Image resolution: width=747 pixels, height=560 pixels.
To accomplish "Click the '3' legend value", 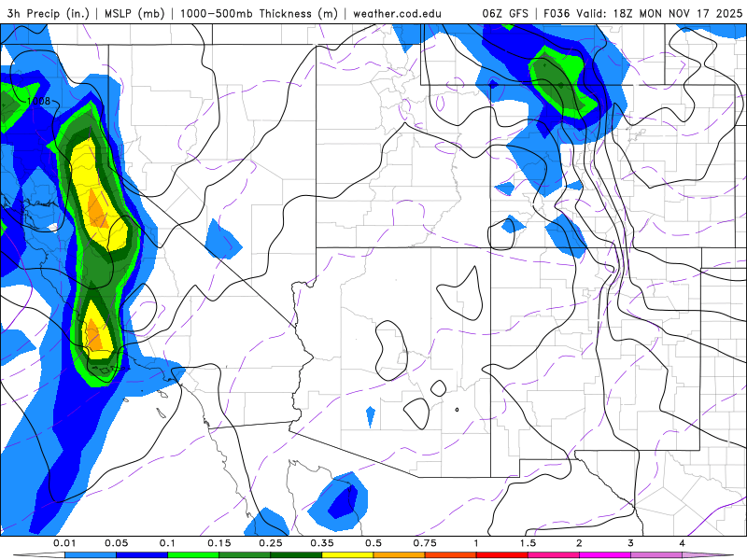I will (631, 543).
